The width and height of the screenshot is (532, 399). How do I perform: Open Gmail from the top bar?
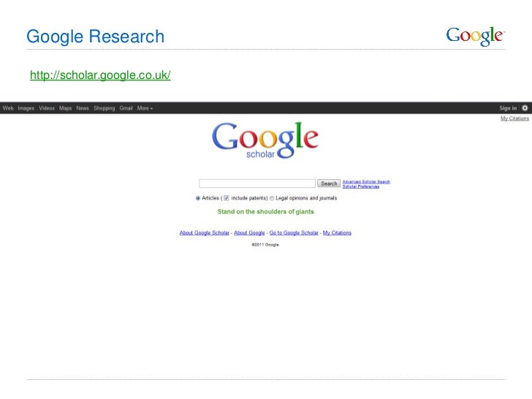pyautogui.click(x=126, y=108)
